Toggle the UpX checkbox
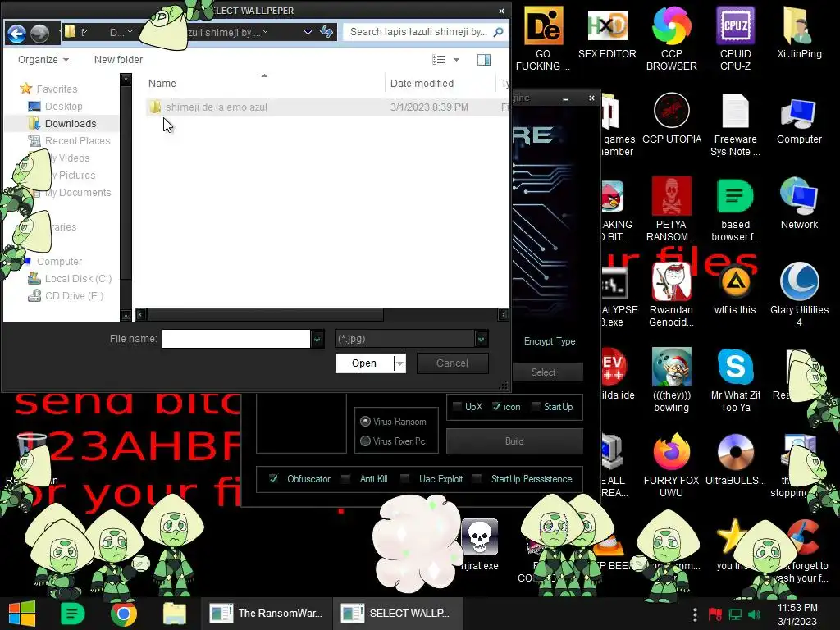Viewport: 840px width, 630px height. tap(458, 407)
